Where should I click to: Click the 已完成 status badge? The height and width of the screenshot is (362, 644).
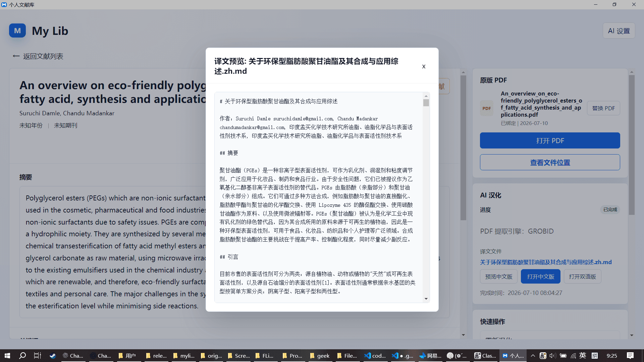point(610,209)
